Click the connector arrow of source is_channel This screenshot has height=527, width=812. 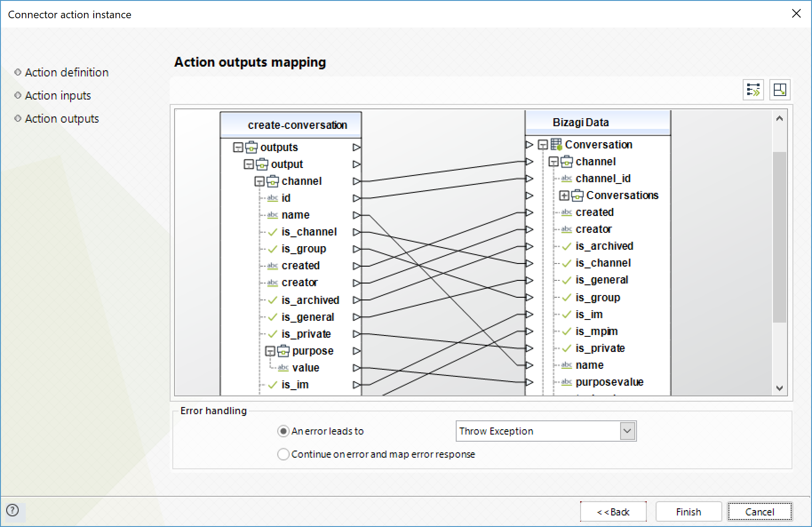tap(357, 232)
